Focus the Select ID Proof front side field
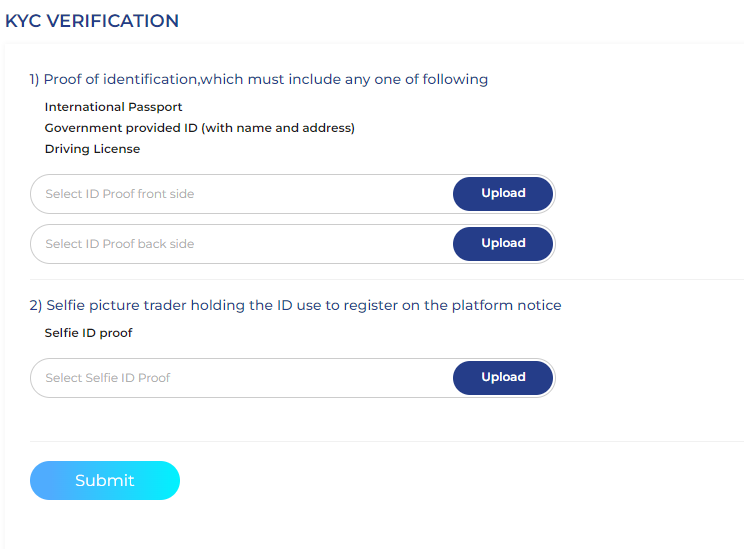Screen dimensions: 744x549 (x=242, y=194)
